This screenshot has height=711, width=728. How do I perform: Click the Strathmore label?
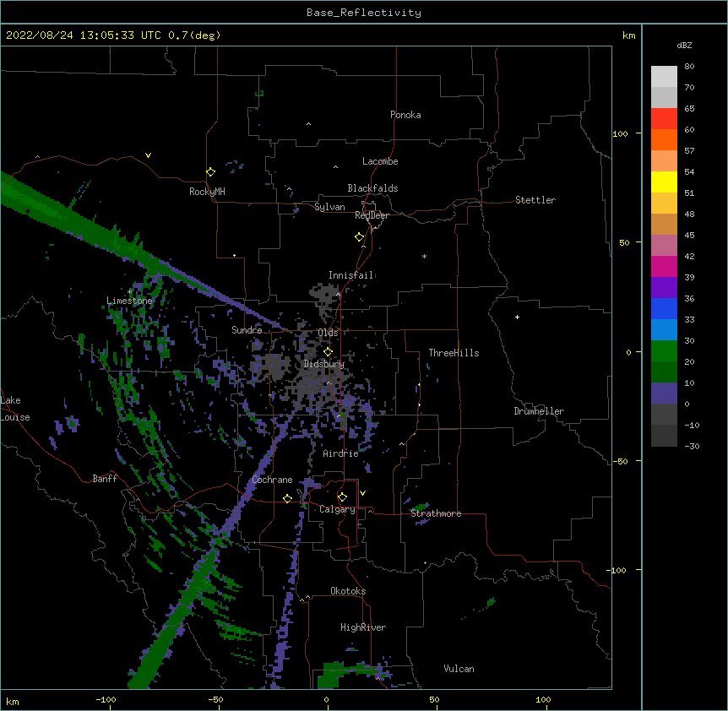[x=436, y=513]
